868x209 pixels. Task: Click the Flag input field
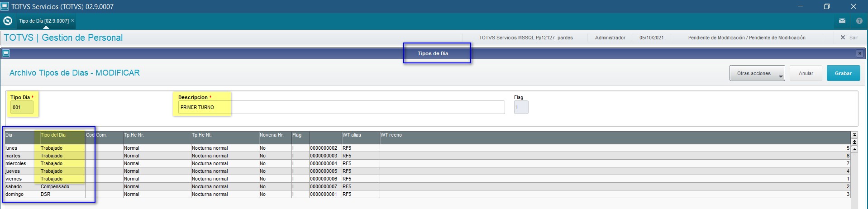[x=521, y=107]
